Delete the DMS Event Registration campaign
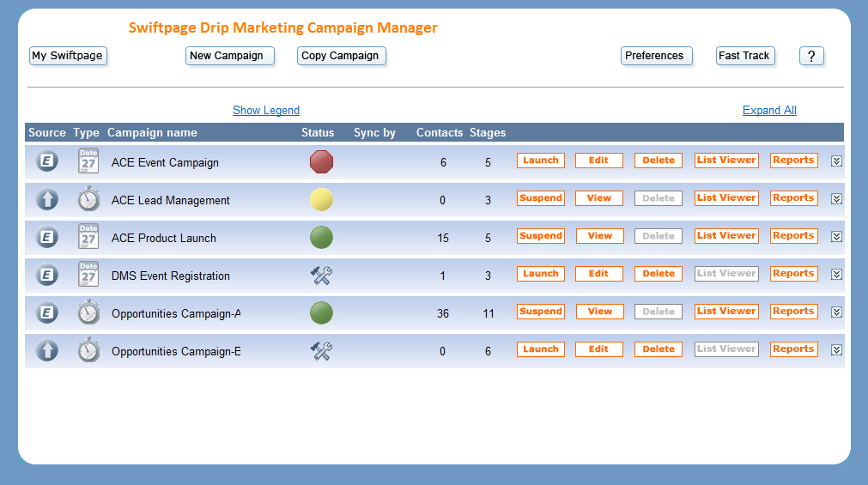This screenshot has width=868, height=485. click(659, 274)
